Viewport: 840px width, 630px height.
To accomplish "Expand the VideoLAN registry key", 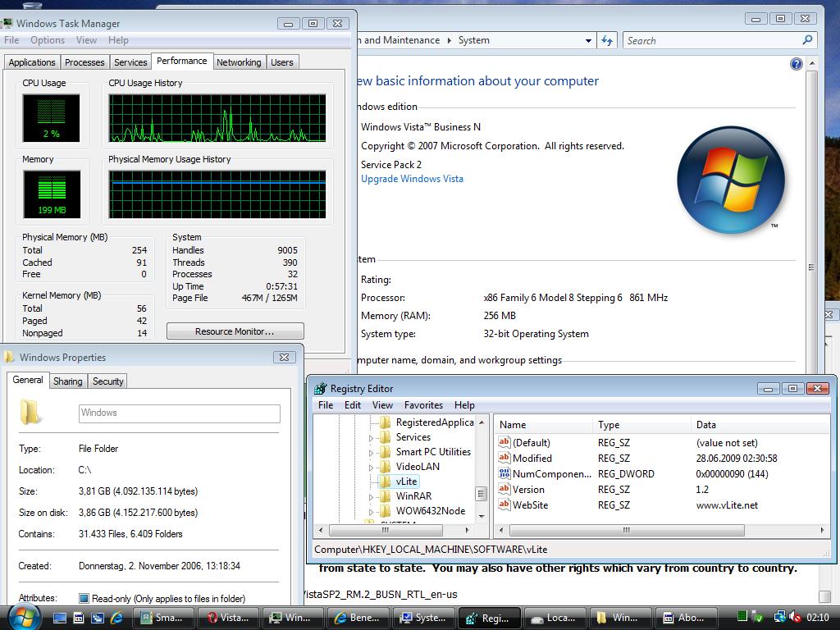I will [x=370, y=467].
